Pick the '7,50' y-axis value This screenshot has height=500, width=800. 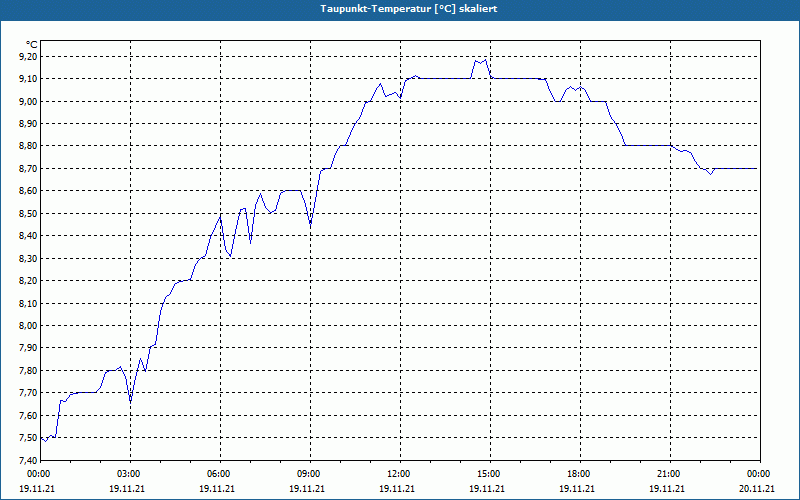click(29, 438)
